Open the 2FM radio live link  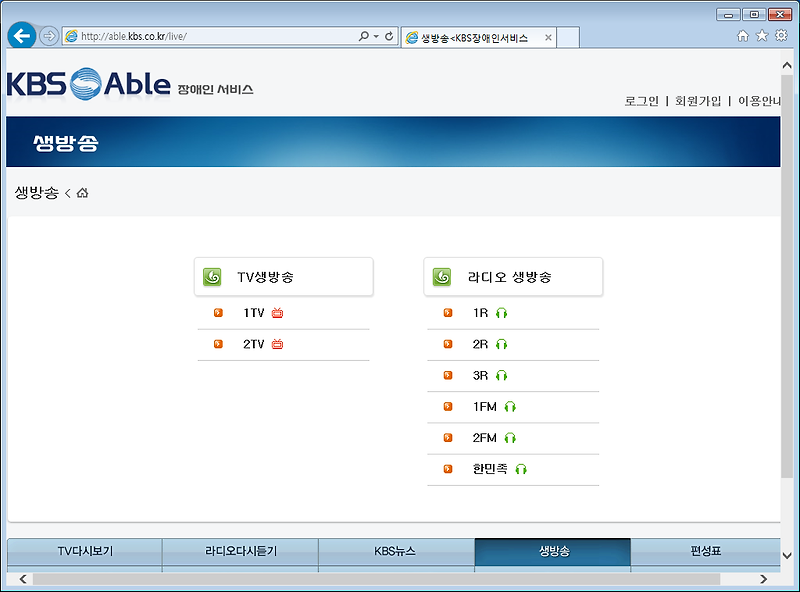(485, 438)
